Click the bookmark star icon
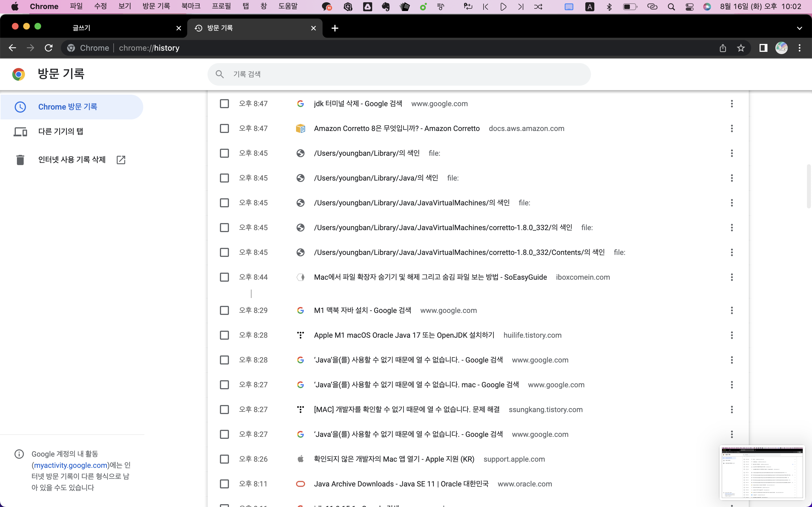This screenshot has width=812, height=507. click(x=741, y=48)
